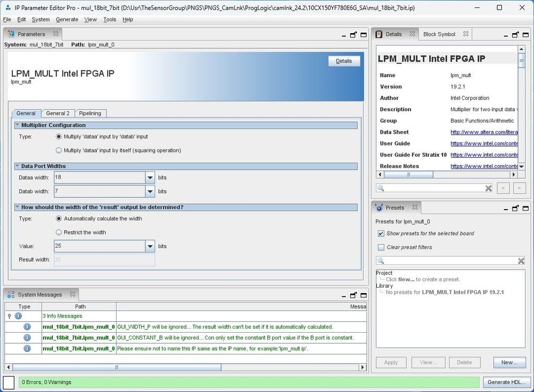The image size is (534, 392).
Task: Maximize the Presets panel
Action: coord(525,208)
